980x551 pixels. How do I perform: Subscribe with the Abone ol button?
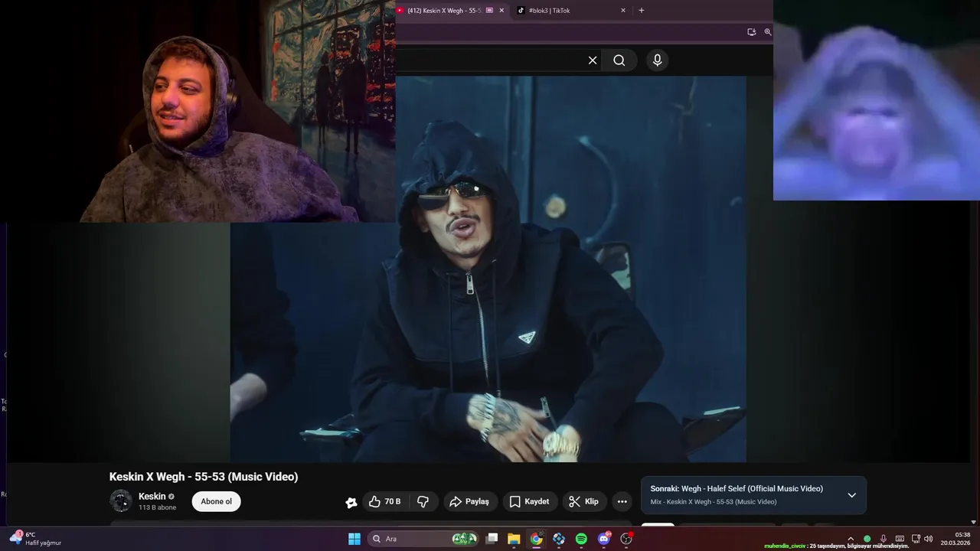(216, 502)
